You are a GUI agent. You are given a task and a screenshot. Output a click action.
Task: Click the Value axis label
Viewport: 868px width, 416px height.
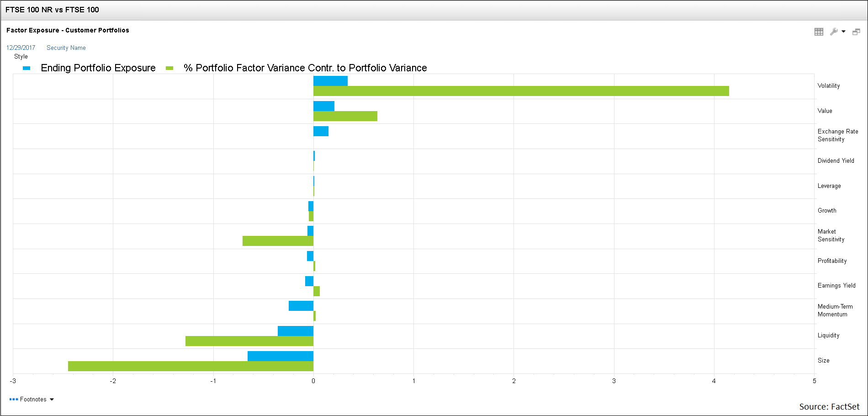825,111
